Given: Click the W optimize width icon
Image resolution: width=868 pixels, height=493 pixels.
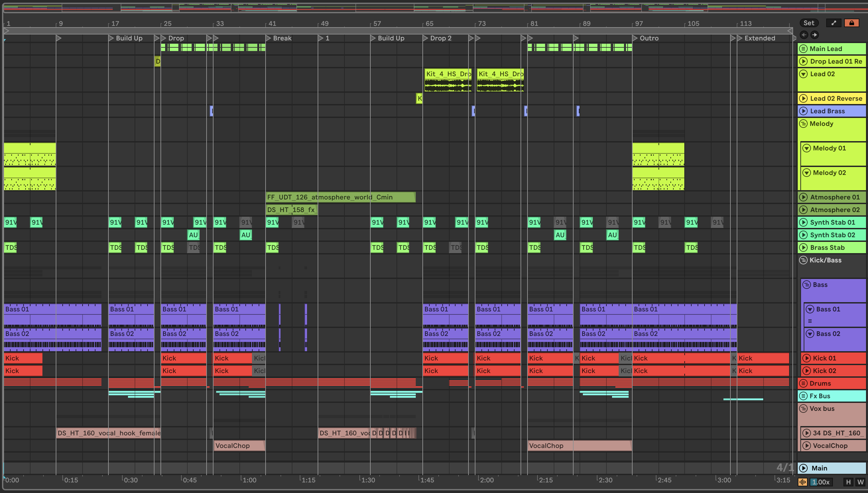Looking at the screenshot, I should pos(860,482).
